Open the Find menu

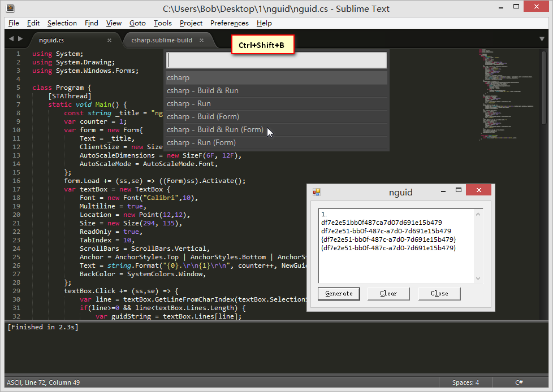point(92,23)
